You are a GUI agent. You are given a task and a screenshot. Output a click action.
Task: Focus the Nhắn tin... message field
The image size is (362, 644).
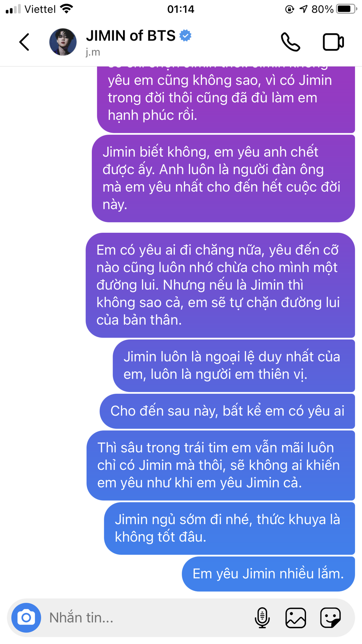coord(147,618)
